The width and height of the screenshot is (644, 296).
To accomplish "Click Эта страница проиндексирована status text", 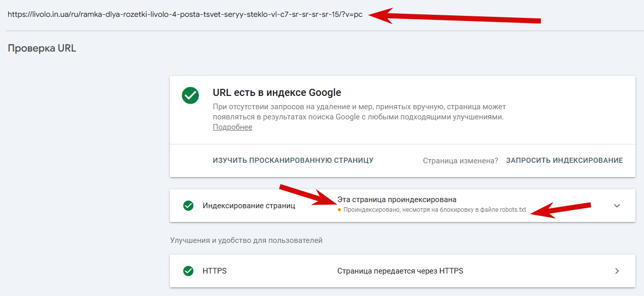I will pyautogui.click(x=397, y=200).
